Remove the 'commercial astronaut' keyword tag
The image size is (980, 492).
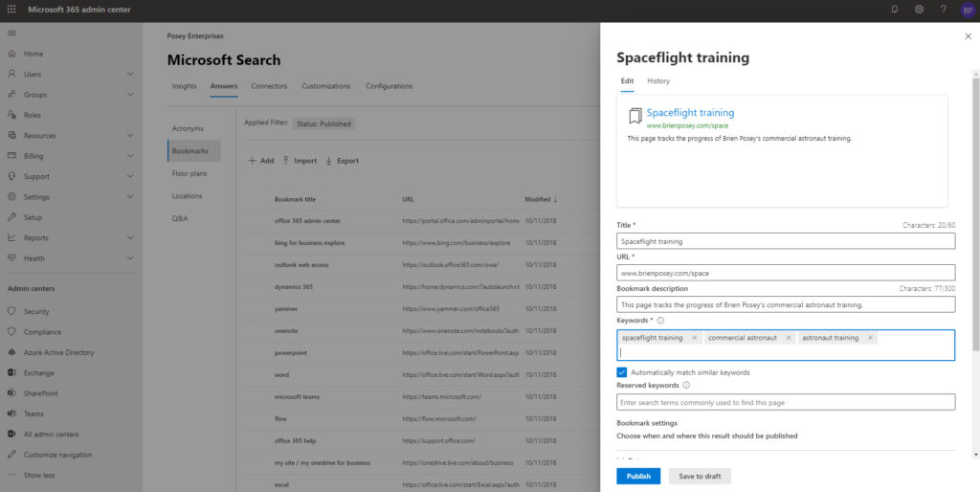789,338
